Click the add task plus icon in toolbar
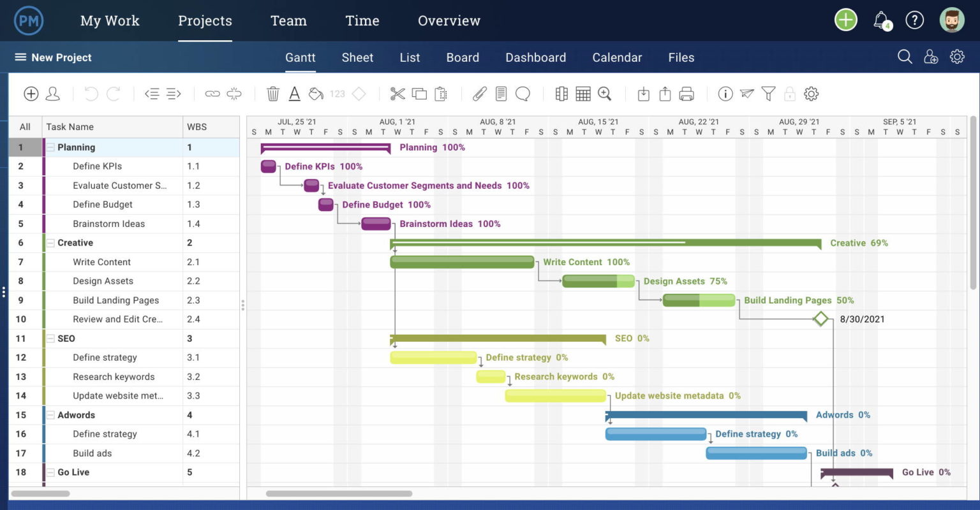980x510 pixels. (x=31, y=94)
